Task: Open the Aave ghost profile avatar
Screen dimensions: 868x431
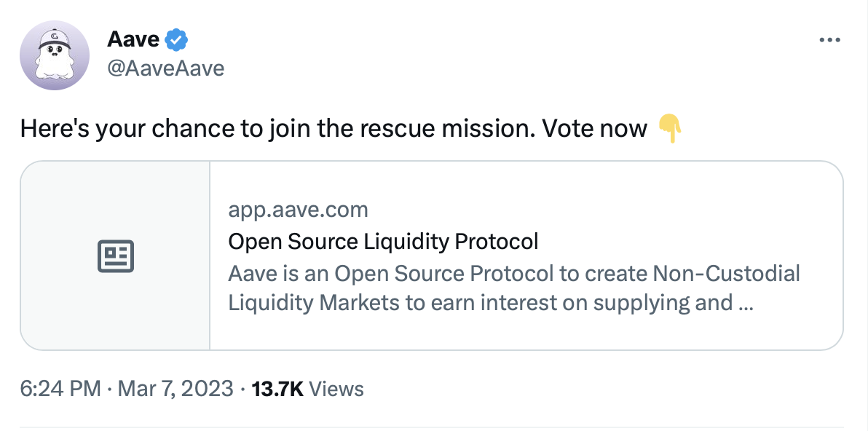Action: tap(54, 55)
